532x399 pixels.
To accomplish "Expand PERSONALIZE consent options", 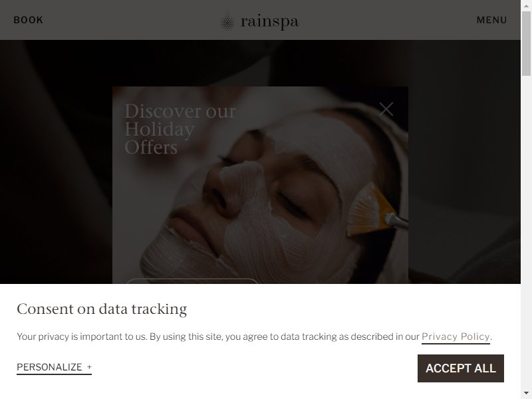I will (x=55, y=367).
